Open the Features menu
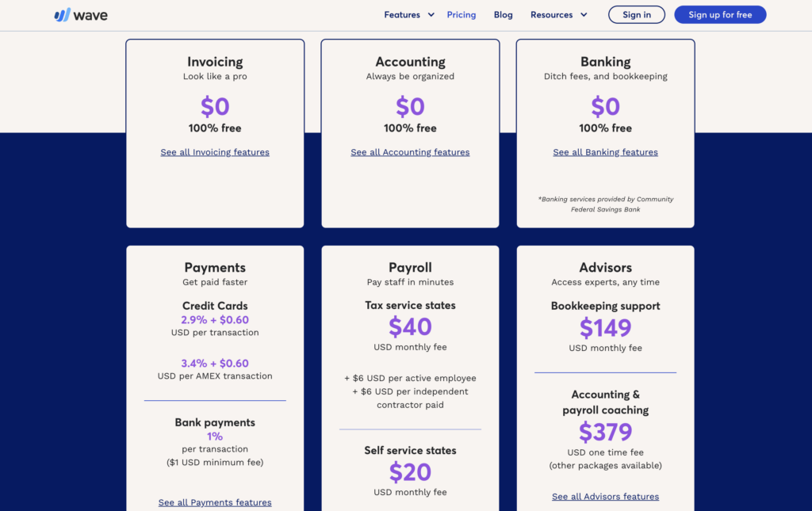The height and width of the screenshot is (511, 812). 402,15
